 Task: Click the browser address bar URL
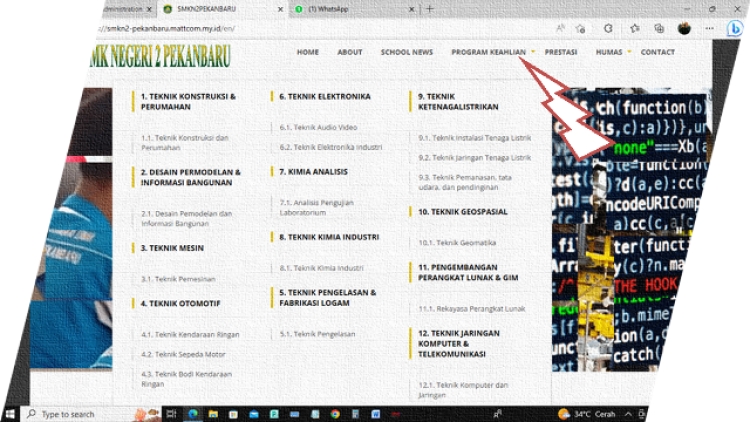150,29
